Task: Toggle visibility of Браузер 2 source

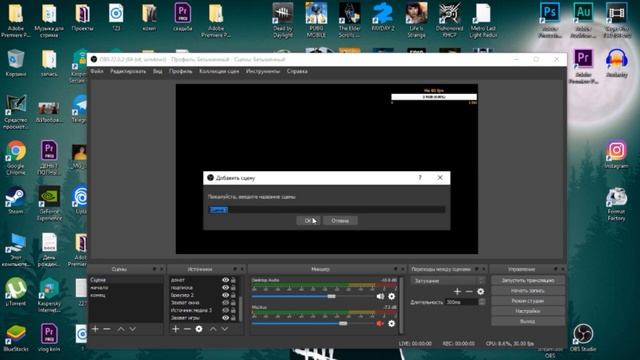Action: (225, 295)
